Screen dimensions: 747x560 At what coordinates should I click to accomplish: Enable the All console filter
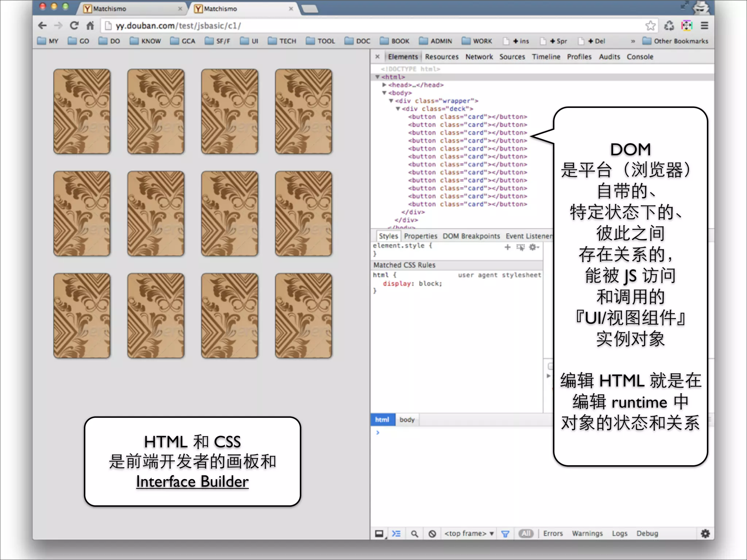526,534
